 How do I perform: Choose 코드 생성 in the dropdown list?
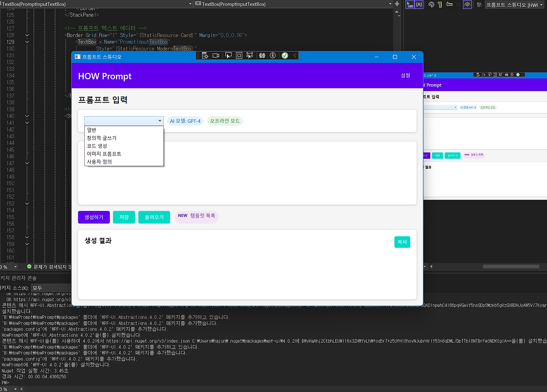[x=124, y=146]
